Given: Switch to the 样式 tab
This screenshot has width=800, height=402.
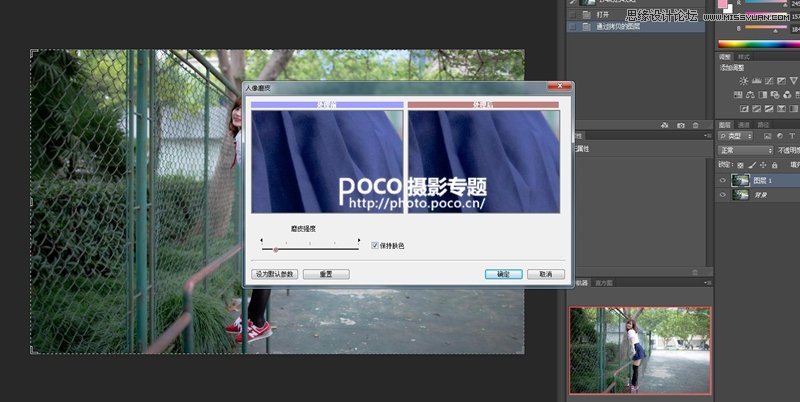Looking at the screenshot, I should (744, 57).
